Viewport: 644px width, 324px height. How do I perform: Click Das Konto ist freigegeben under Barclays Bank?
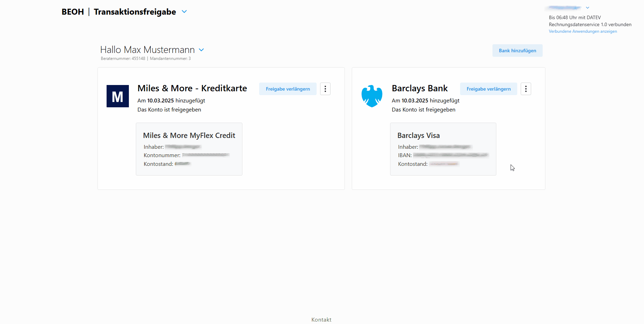424,110
